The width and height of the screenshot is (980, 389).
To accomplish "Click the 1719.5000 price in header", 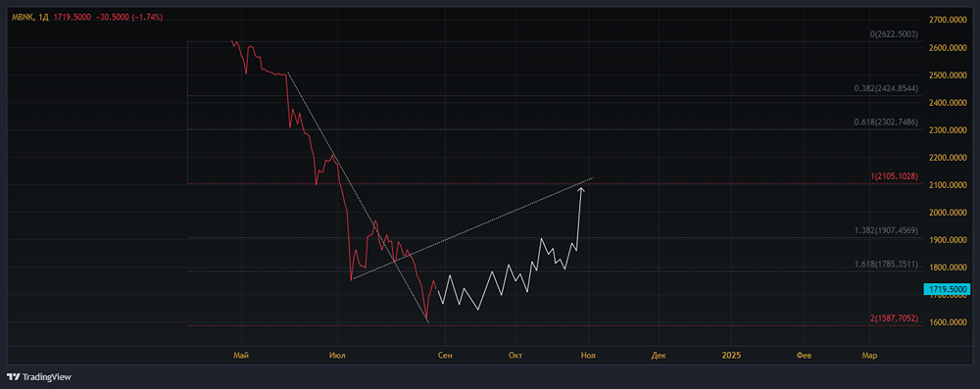I will pyautogui.click(x=73, y=18).
